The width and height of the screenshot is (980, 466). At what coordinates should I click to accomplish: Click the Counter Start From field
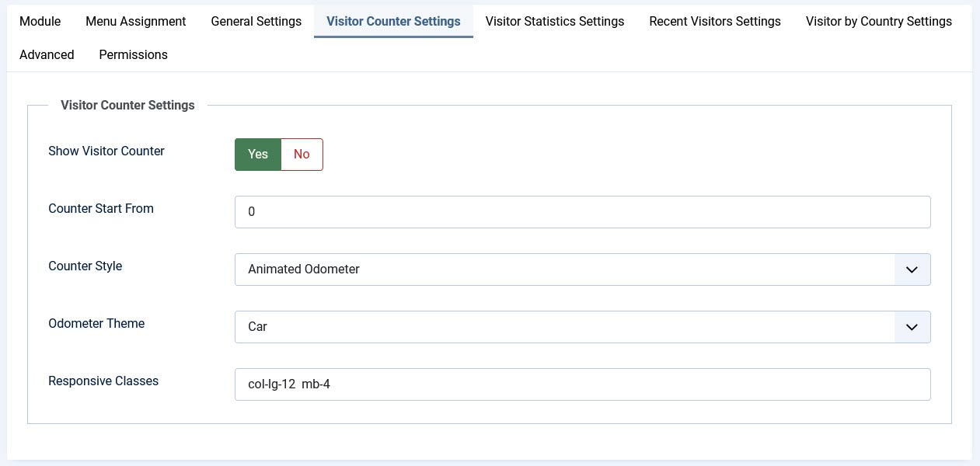tap(582, 212)
